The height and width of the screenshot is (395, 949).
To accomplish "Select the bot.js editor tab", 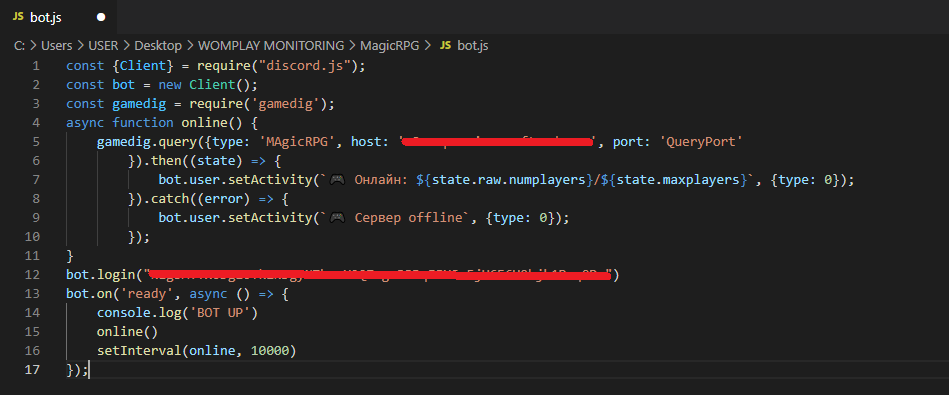I will coord(58,17).
